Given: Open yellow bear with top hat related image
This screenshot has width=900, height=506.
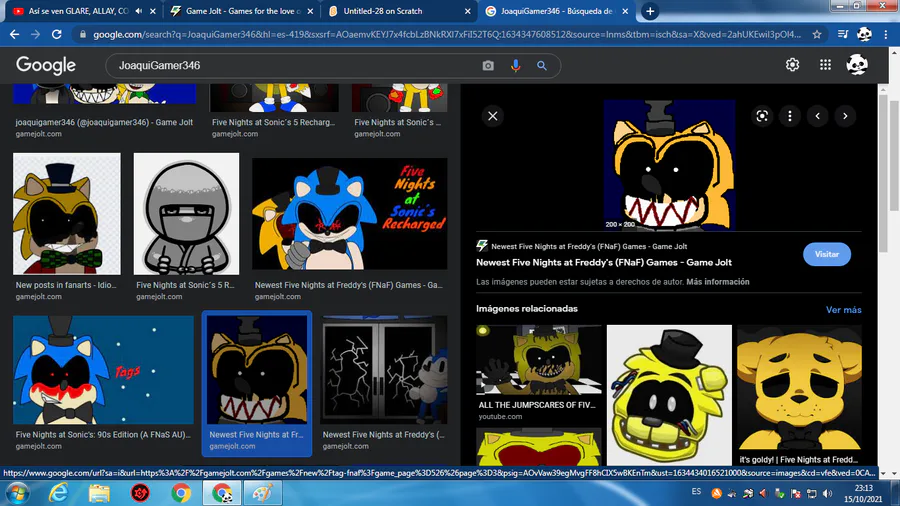Looking at the screenshot, I should [x=669, y=395].
